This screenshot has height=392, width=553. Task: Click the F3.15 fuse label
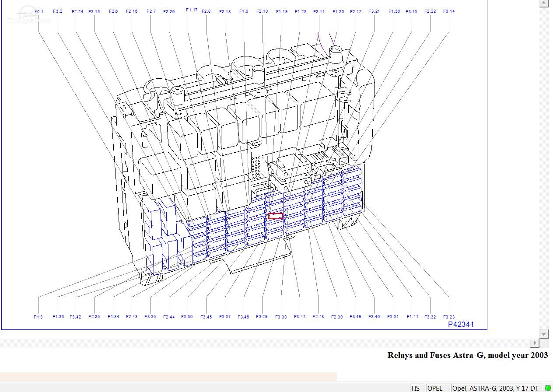click(94, 12)
